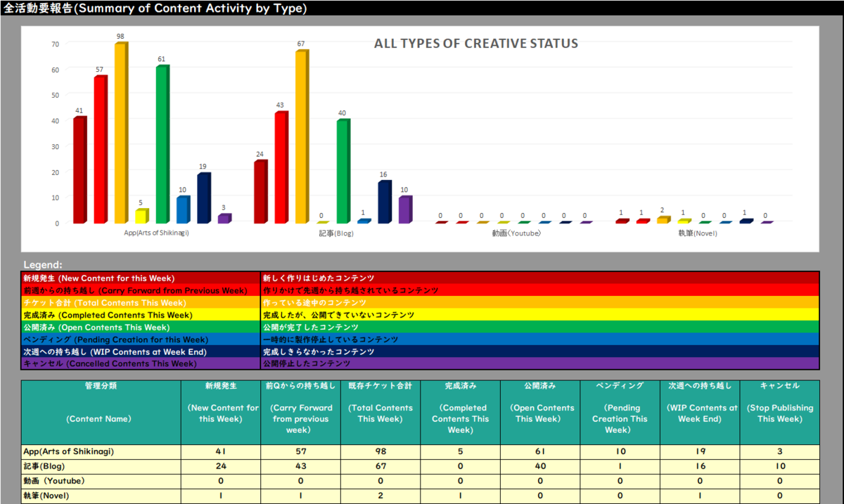Click cell 98 in App table row
This screenshot has height=504, width=844.
(381, 451)
